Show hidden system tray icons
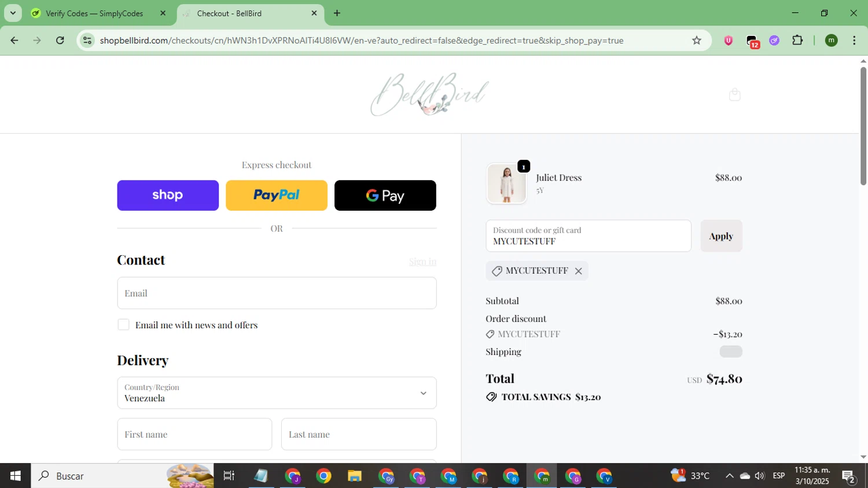This screenshot has width=868, height=488. [729, 476]
